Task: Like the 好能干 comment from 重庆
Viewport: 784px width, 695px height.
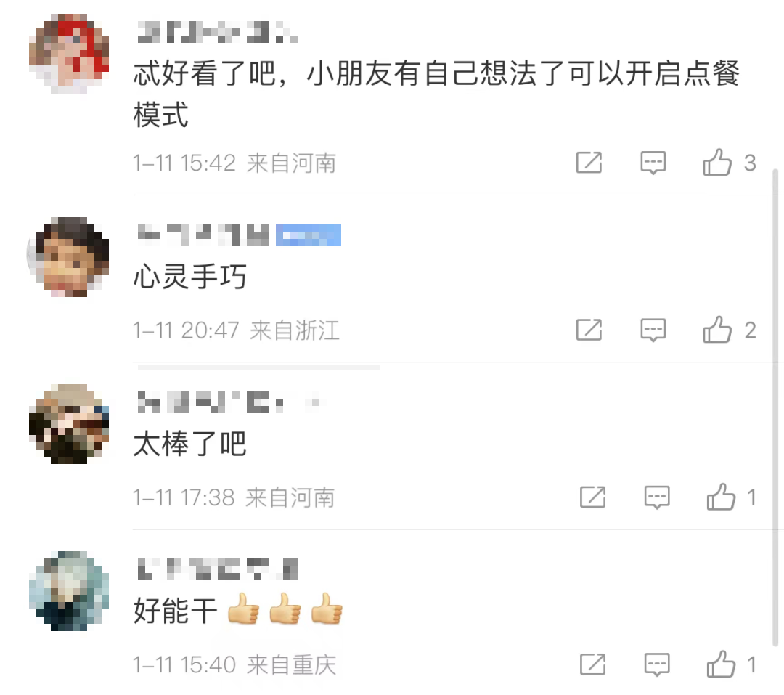Action: tap(721, 664)
